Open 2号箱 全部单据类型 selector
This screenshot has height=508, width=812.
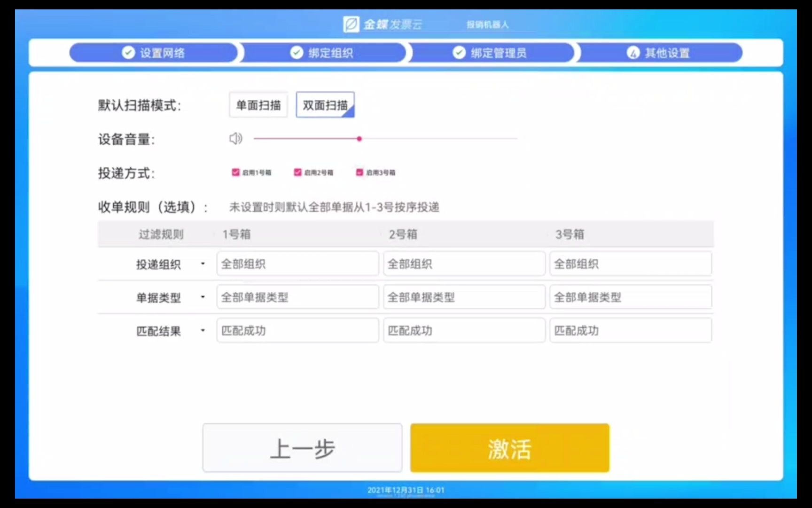click(464, 297)
